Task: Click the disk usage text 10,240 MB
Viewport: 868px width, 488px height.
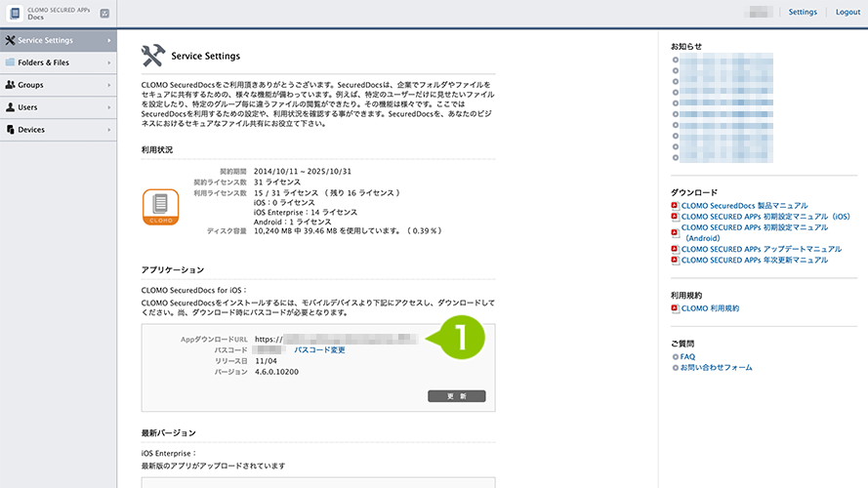Action: (x=350, y=230)
